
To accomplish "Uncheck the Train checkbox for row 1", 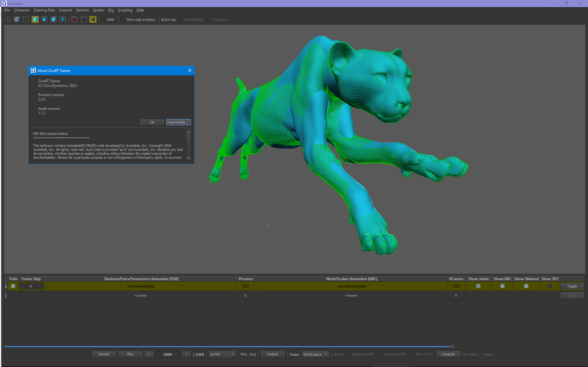I will click(13, 286).
